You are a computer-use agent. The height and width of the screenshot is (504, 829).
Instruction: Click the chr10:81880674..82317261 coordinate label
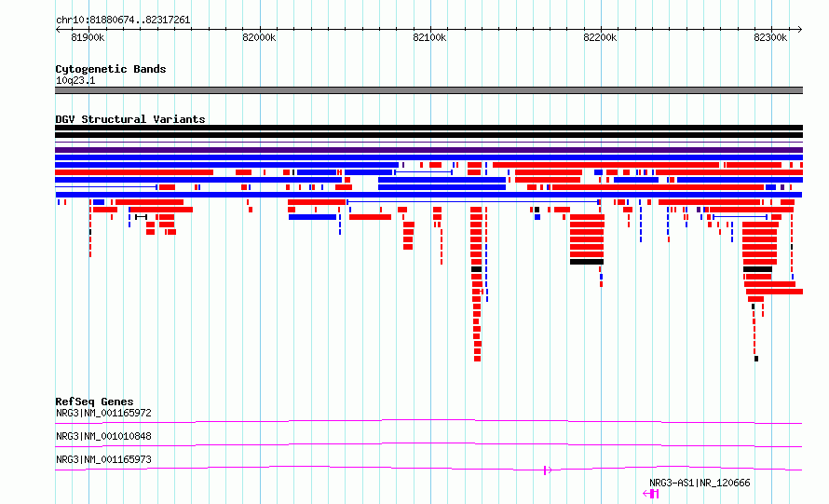123,20
